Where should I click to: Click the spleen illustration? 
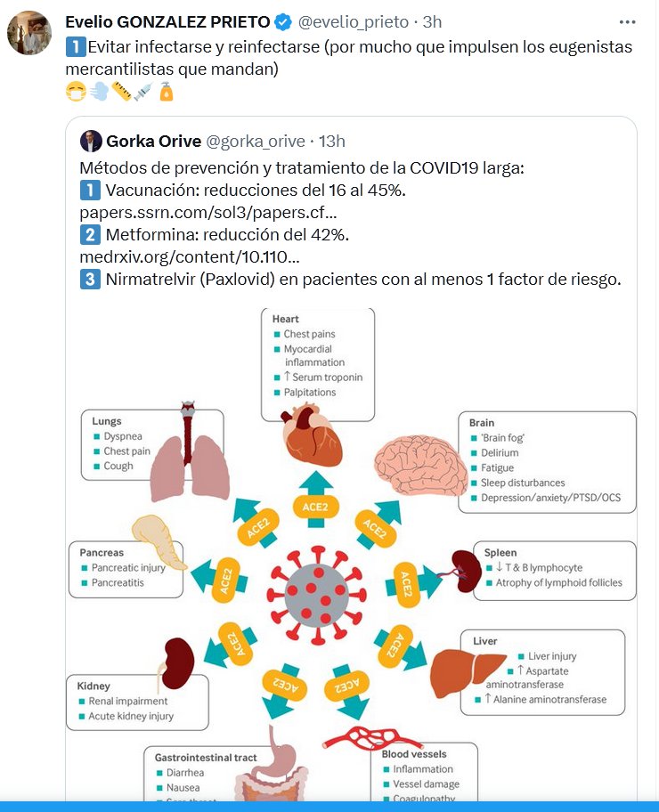461,568
